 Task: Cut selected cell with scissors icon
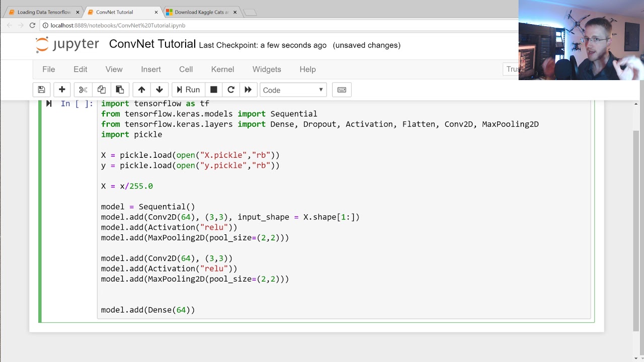(83, 90)
